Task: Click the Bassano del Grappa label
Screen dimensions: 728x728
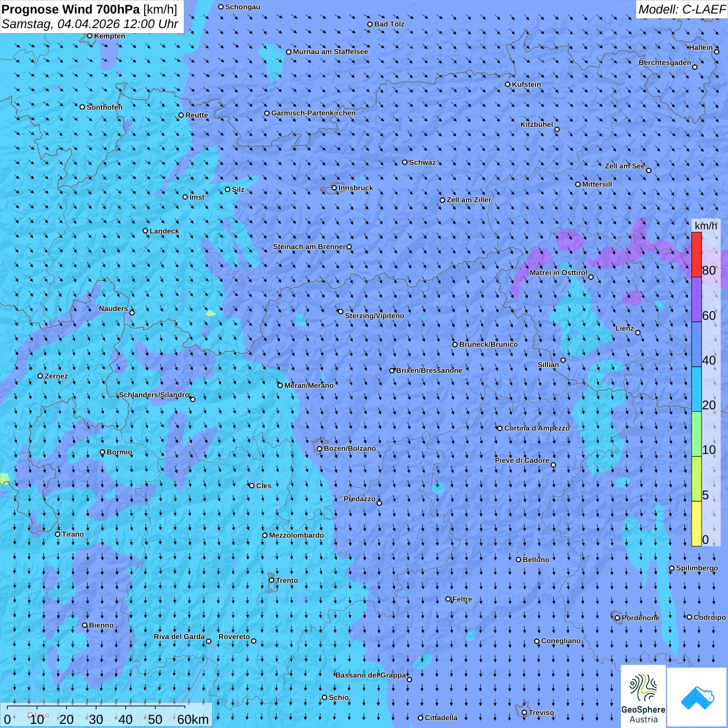Action: pos(371,675)
